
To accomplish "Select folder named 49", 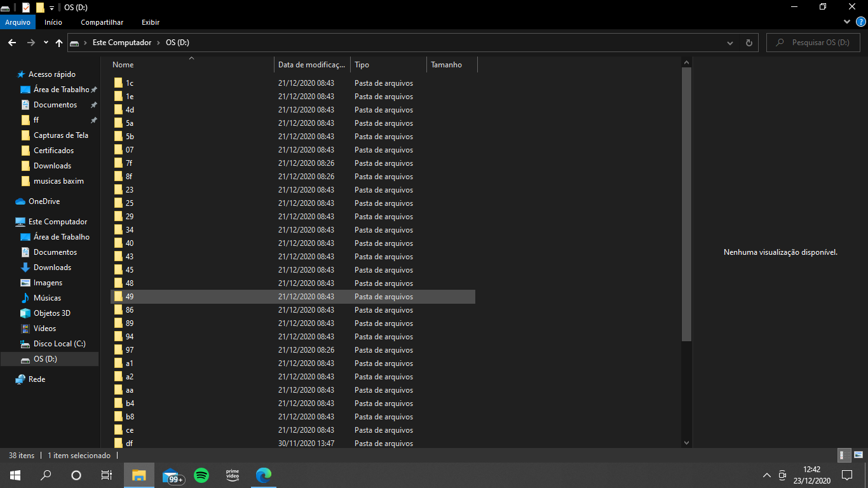I will point(293,297).
